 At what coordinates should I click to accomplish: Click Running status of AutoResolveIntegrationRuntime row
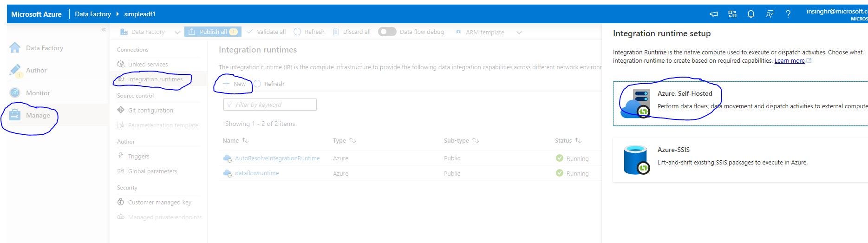click(x=572, y=158)
